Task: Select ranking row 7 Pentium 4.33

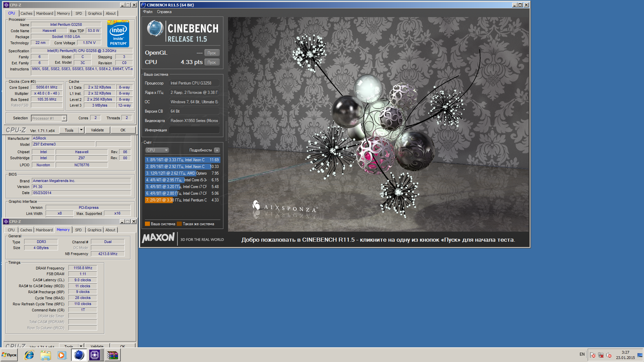Action: click(x=182, y=200)
